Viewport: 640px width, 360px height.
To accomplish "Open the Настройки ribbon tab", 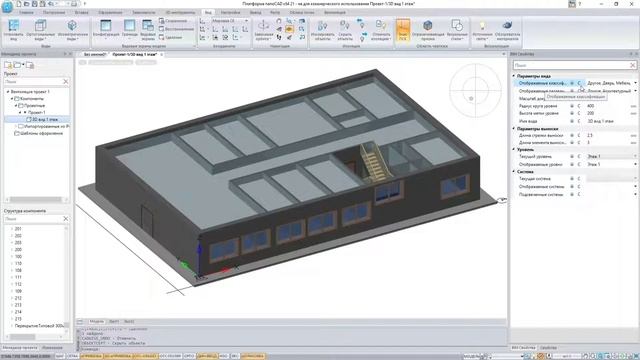I will pos(231,13).
